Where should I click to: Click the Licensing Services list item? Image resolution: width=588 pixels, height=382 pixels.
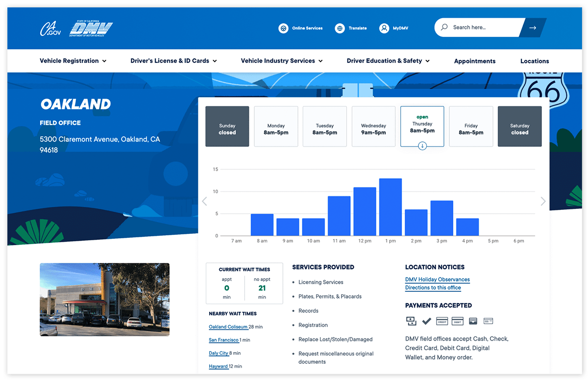point(321,282)
